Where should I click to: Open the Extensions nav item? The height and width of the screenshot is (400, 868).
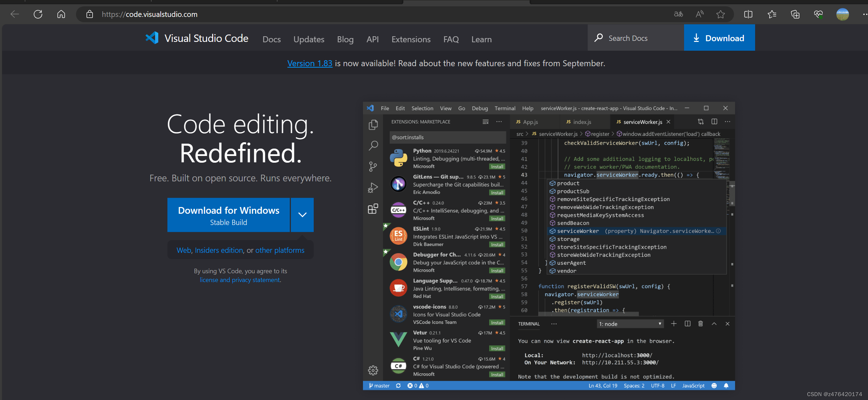coord(411,39)
